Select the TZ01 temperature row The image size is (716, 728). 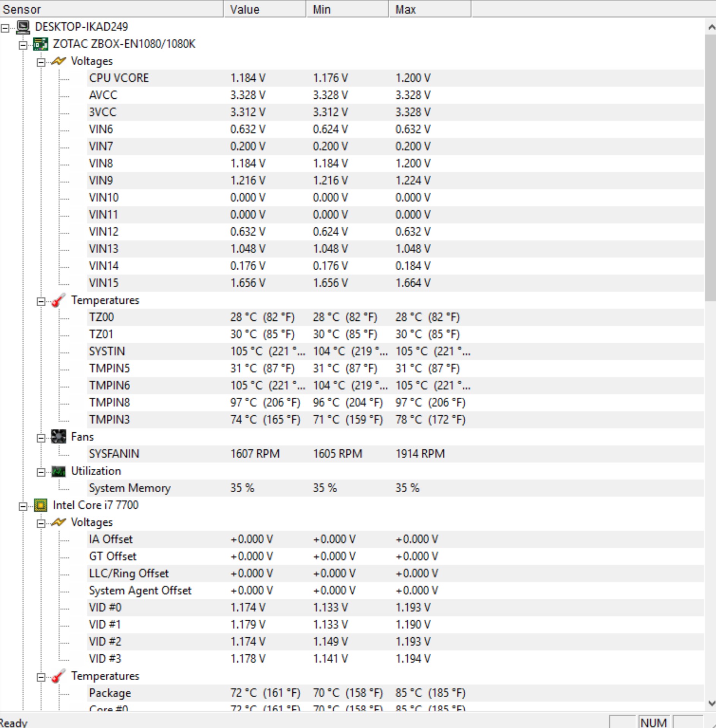point(395,334)
